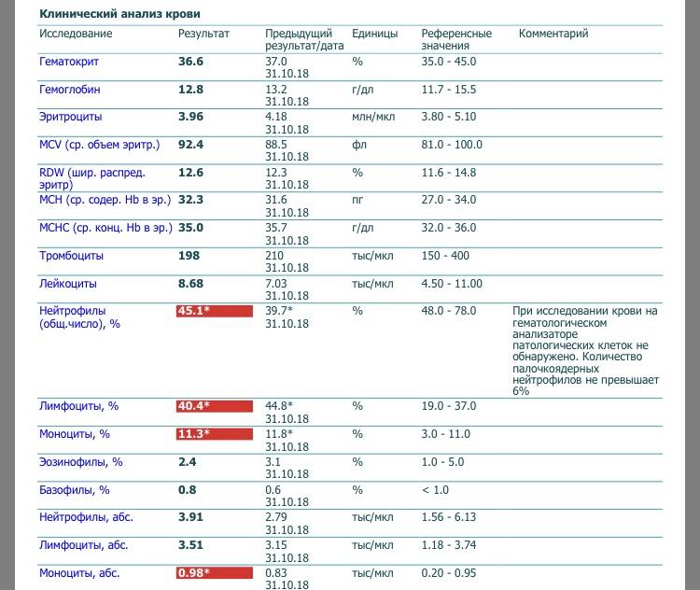This screenshot has height=590, width=700.
Task: Click the reference range 11.7 - 15.5
Action: 449,90
